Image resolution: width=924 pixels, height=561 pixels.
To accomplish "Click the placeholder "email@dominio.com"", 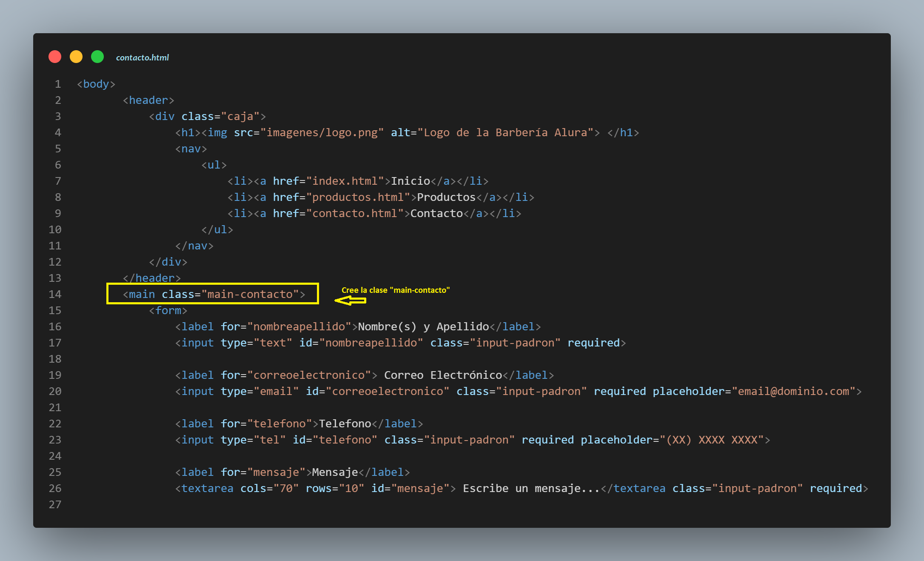I will pyautogui.click(x=793, y=391).
